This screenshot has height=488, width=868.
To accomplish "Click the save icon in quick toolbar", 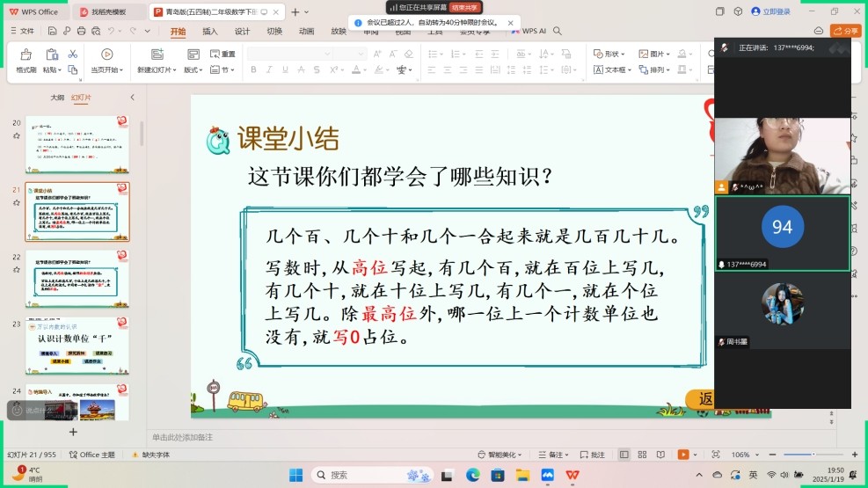I will [x=52, y=31].
